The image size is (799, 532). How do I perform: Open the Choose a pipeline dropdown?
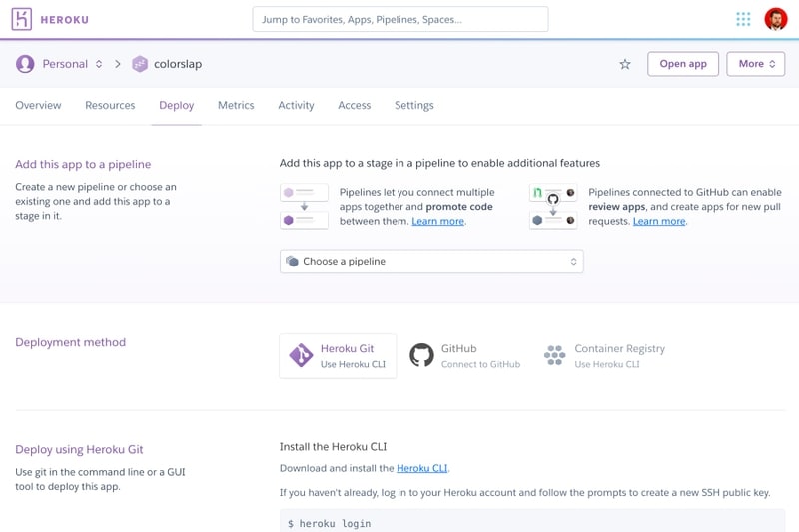[x=431, y=262]
